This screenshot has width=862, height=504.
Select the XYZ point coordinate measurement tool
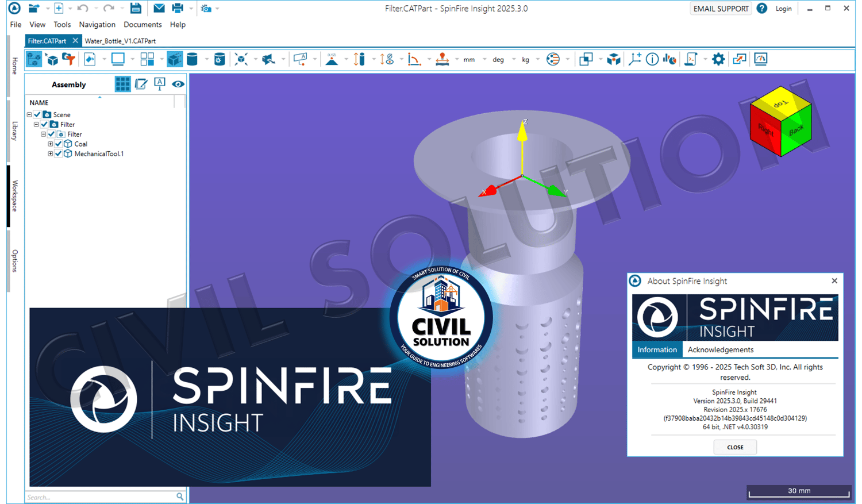[332, 59]
